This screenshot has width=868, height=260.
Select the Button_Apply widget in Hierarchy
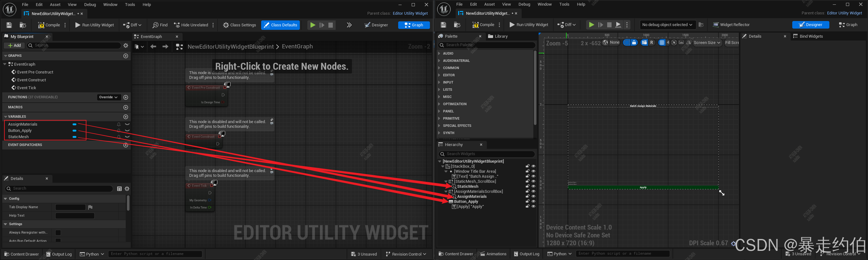click(x=466, y=201)
